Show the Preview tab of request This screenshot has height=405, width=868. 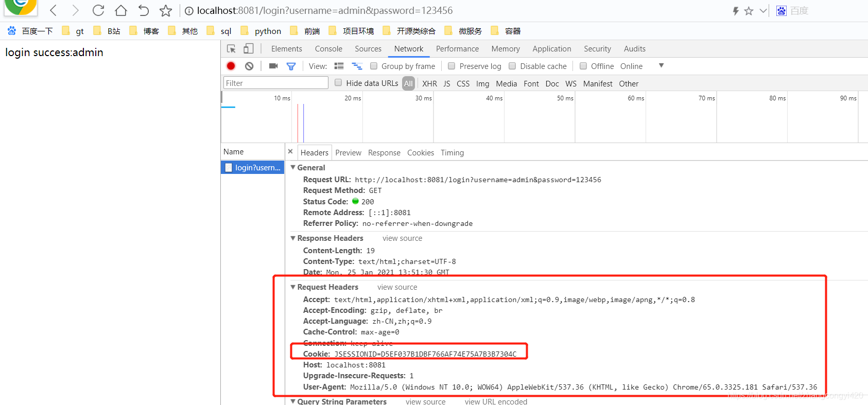coord(348,153)
